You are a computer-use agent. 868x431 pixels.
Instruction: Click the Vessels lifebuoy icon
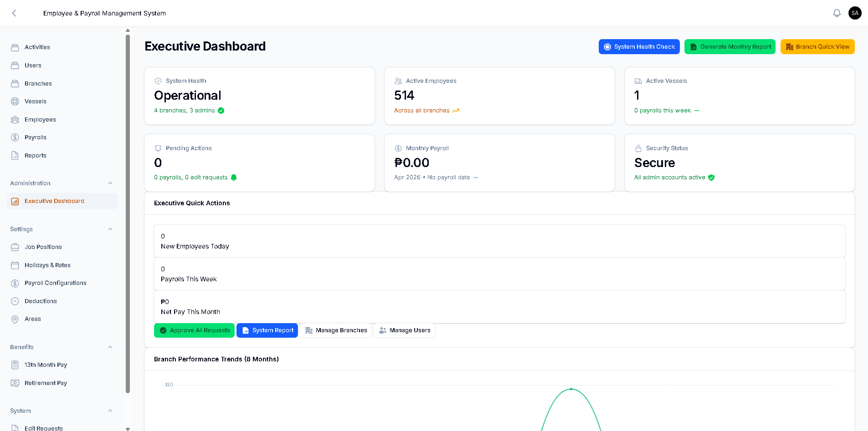coord(15,101)
